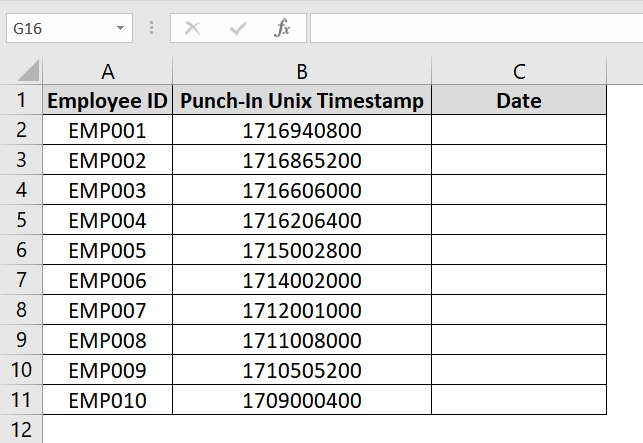Screen dimensions: 643x443
Task: Select timestamp cell 1714002000
Action: tap(302, 279)
